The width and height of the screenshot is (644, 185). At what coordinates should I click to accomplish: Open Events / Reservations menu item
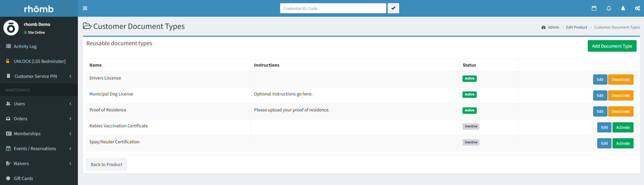click(x=39, y=148)
